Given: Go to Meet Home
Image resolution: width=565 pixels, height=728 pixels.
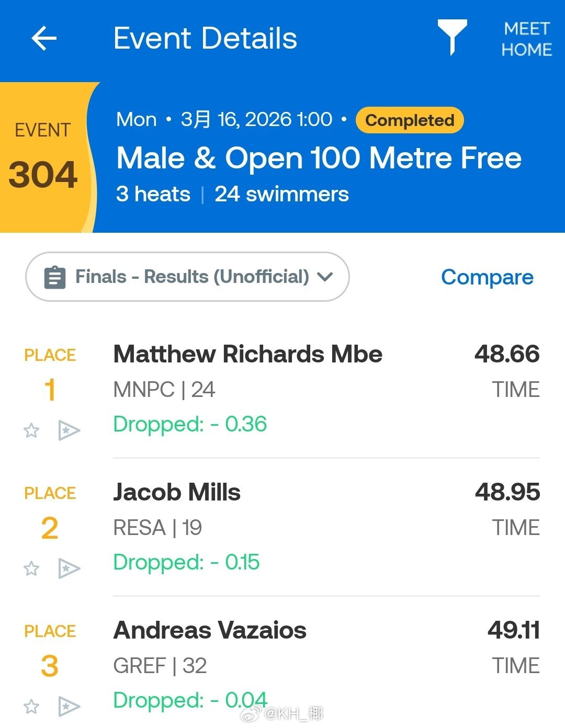Looking at the screenshot, I should 526,39.
